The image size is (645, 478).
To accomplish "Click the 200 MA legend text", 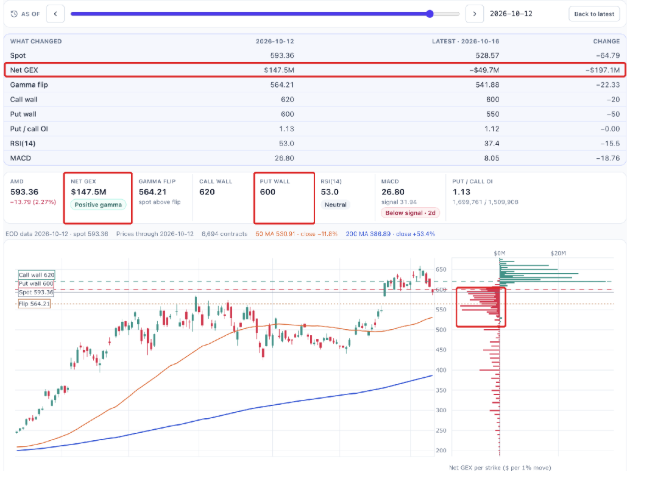I will pos(390,234).
